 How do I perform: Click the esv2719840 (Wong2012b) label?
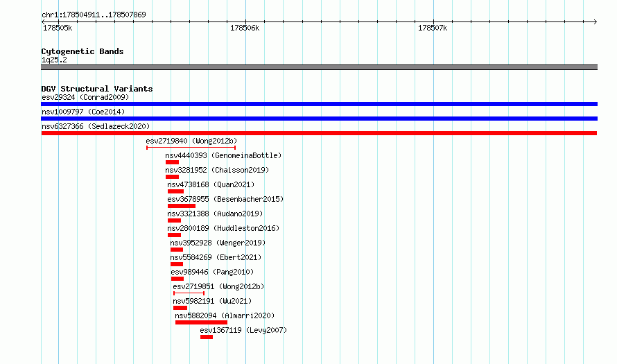pos(191,141)
